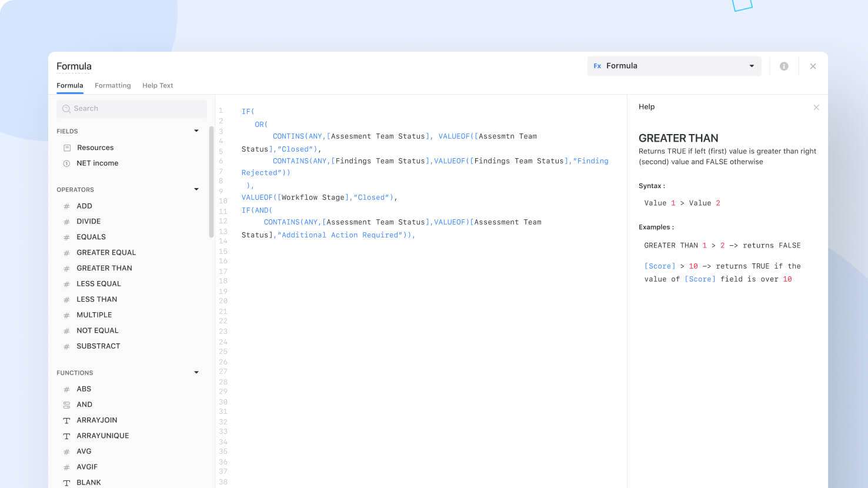Click the "Additional Action Required" string in the editor
The height and width of the screenshot is (488, 868).
point(342,235)
